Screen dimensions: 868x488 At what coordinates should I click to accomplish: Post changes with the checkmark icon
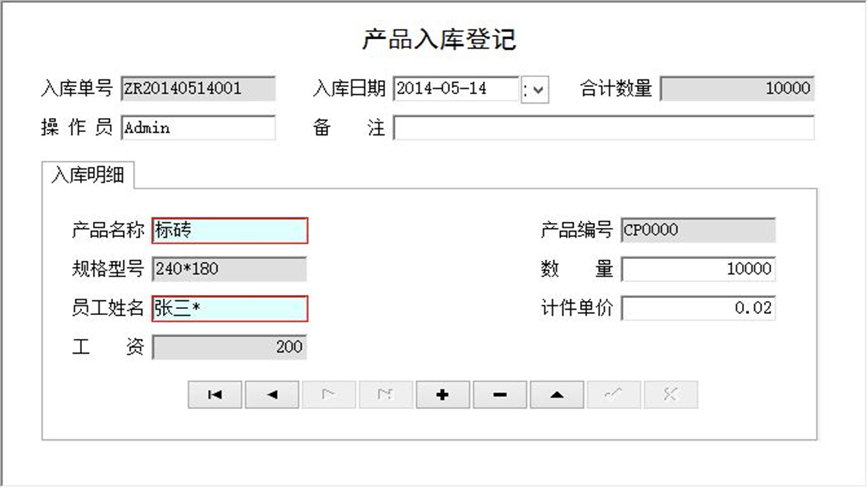pyautogui.click(x=613, y=394)
